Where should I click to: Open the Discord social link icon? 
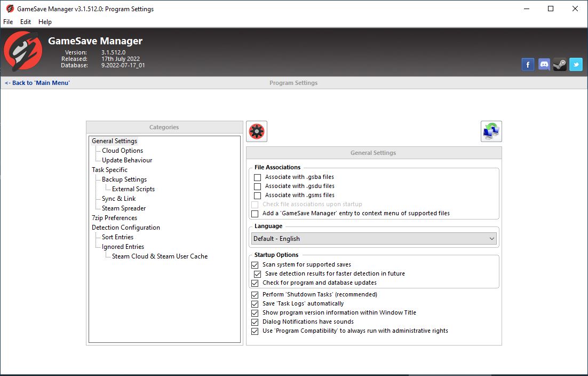tap(544, 65)
